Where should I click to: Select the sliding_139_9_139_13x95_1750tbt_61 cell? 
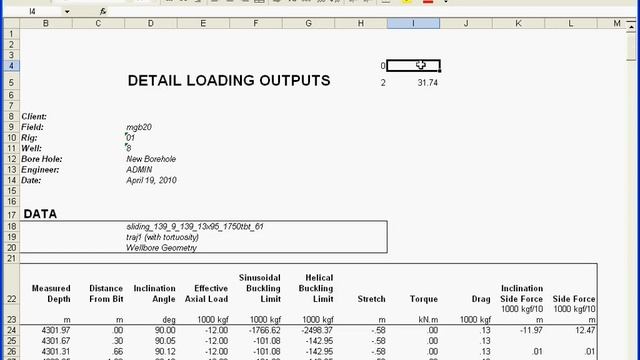coord(195,227)
